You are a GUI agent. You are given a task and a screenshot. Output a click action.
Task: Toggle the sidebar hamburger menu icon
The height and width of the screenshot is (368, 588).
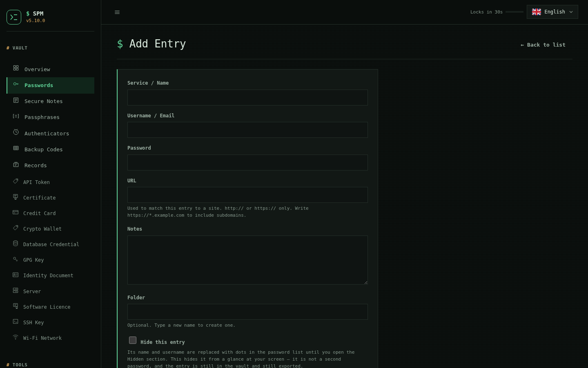[x=117, y=12]
